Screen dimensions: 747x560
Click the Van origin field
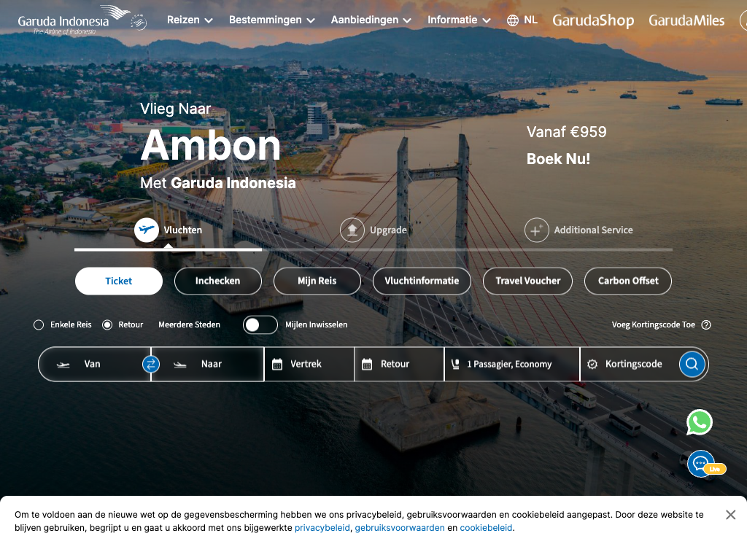94,365
